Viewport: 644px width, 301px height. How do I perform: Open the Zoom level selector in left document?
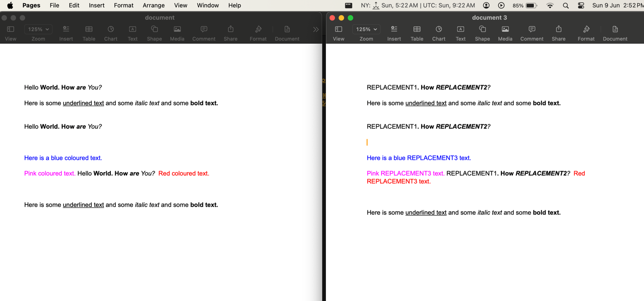(38, 29)
